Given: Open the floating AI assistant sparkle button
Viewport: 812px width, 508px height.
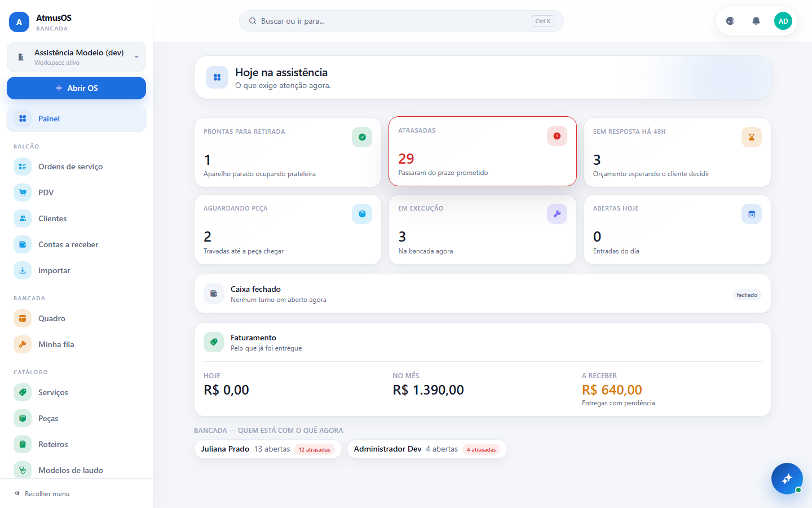Looking at the screenshot, I should click(x=787, y=479).
